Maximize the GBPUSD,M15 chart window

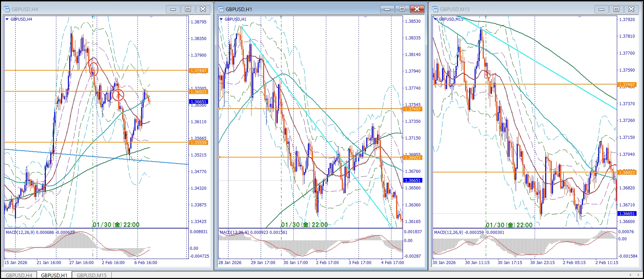pyautogui.click(x=616, y=9)
